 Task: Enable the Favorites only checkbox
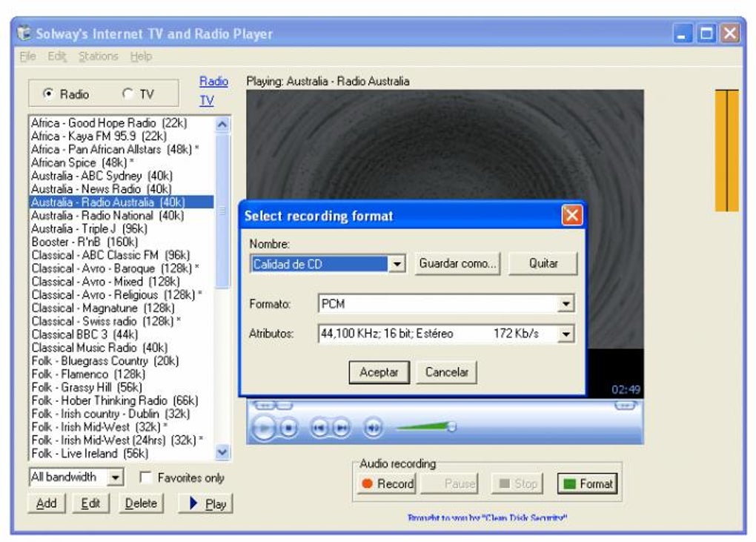pyautogui.click(x=146, y=478)
